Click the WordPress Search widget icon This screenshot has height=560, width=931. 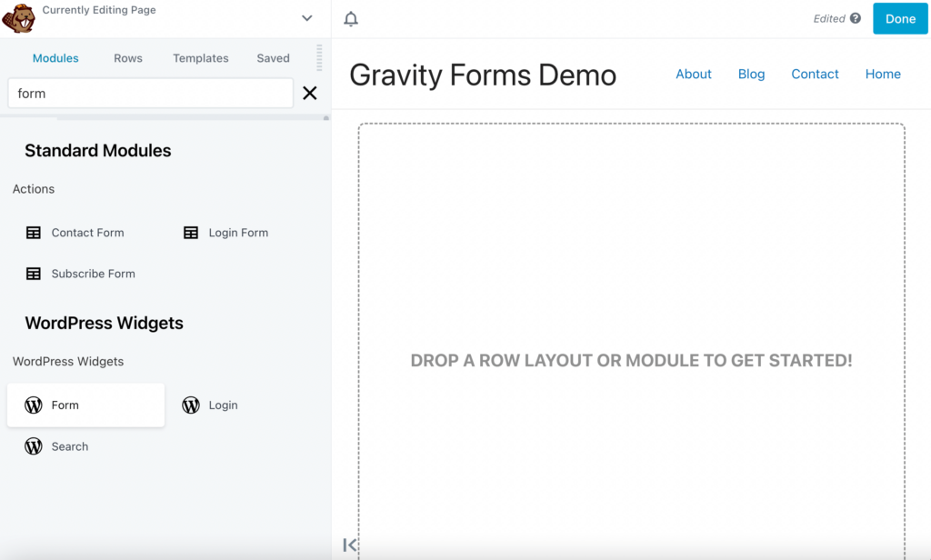click(x=34, y=445)
